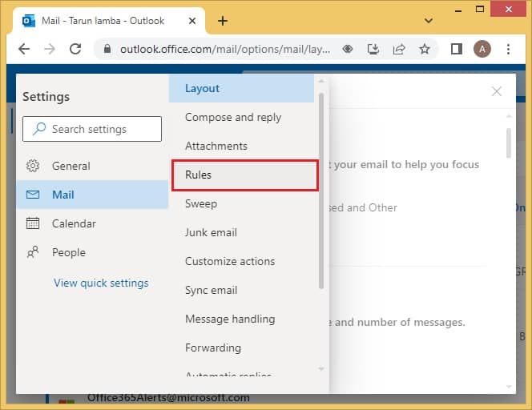Close the Outlook Mail tab

192,21
